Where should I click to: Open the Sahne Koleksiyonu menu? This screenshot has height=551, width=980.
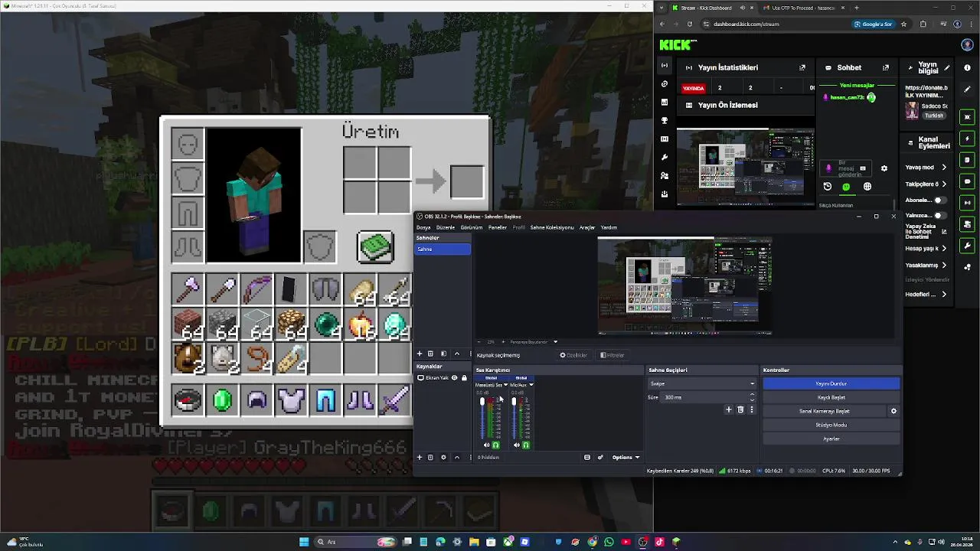click(x=552, y=227)
